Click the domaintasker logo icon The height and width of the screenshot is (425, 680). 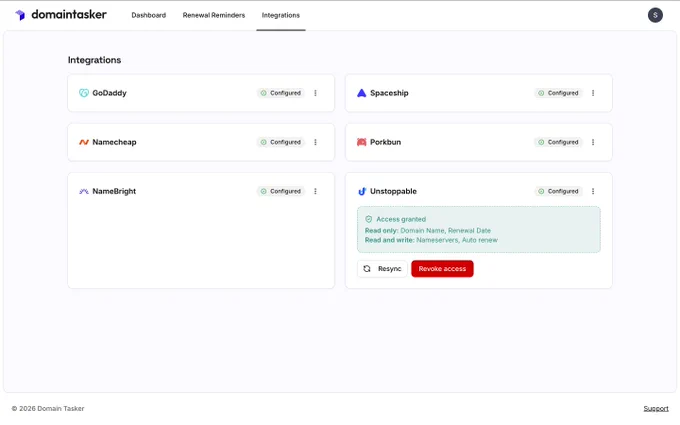pyautogui.click(x=20, y=15)
